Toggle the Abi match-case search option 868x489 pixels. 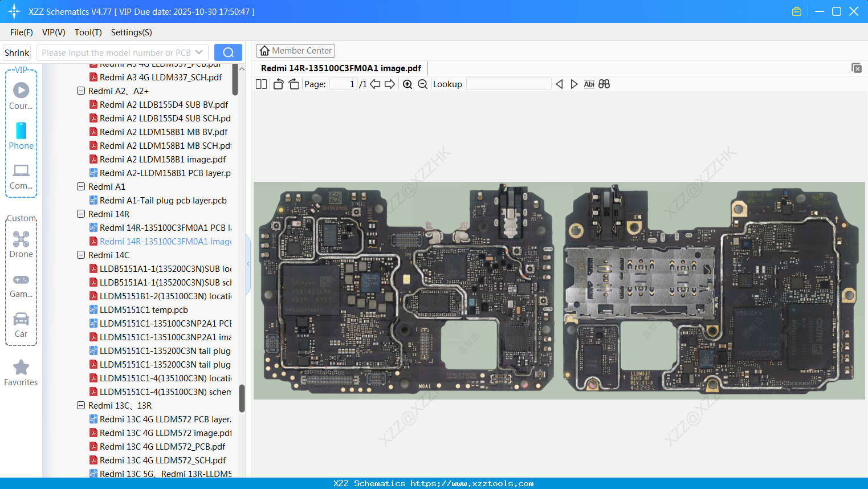point(589,84)
